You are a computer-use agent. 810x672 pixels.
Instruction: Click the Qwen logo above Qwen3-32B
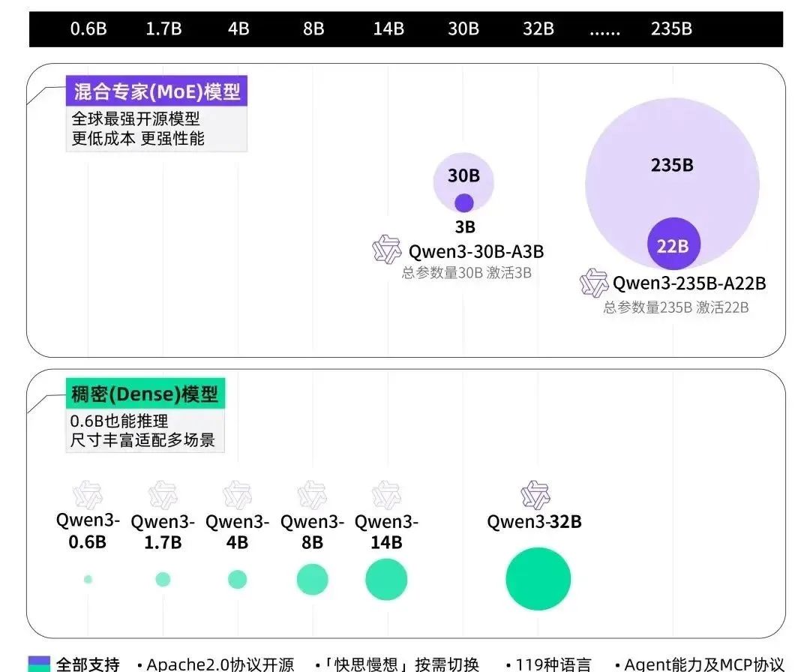pos(535,495)
